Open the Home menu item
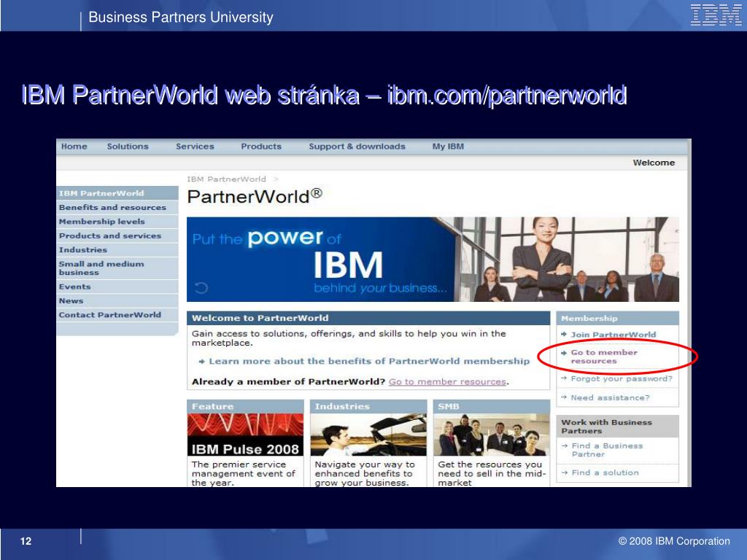Image resolution: width=747 pixels, height=560 pixels. (x=74, y=147)
